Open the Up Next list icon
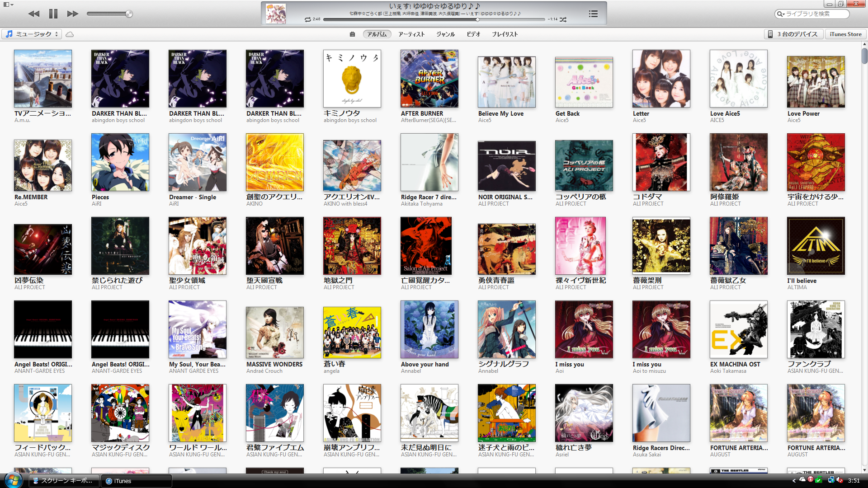Image resolution: width=868 pixels, height=488 pixels. [593, 14]
